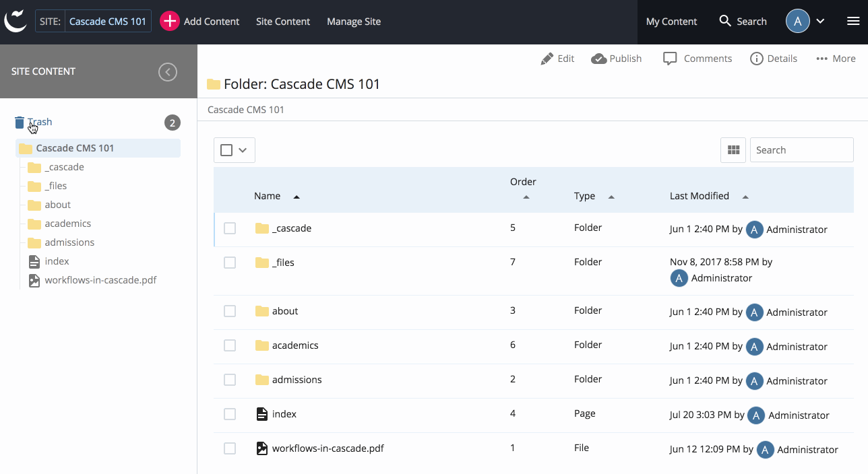Click the magnifier Search icon in top bar
The image size is (868, 474).
725,21
